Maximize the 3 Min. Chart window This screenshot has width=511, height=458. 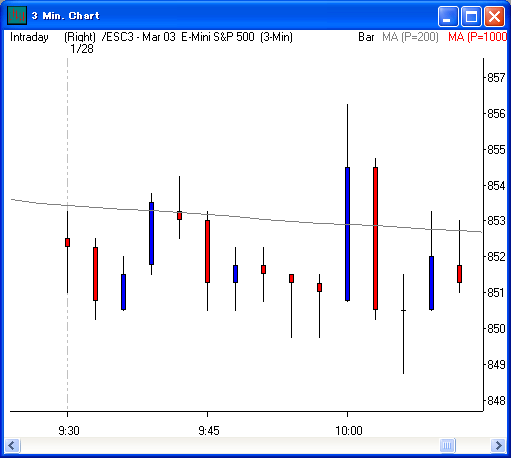[471, 16]
